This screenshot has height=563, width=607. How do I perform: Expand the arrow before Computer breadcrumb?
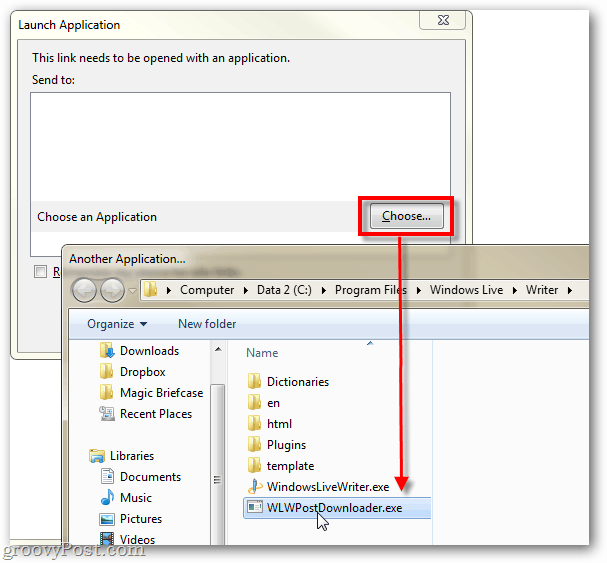[168, 290]
